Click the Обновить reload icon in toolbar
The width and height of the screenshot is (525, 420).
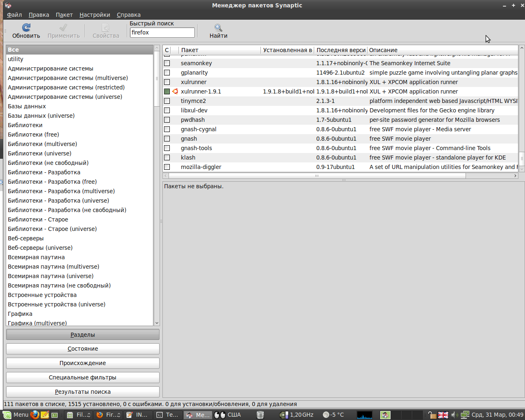click(x=26, y=27)
